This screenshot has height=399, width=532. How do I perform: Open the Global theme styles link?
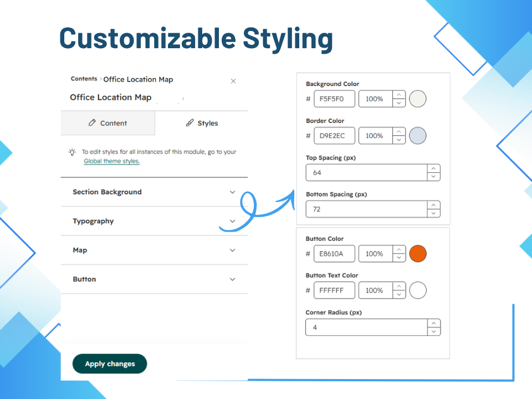pos(111,161)
